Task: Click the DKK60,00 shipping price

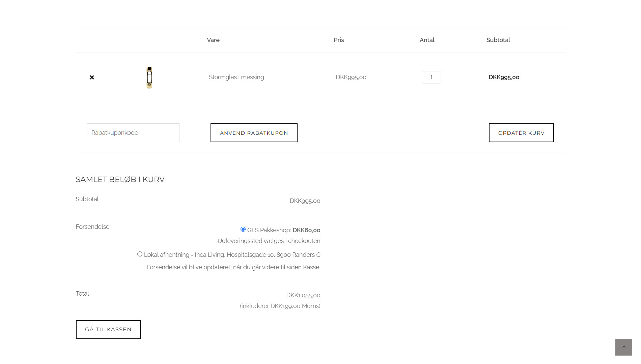Action: tap(306, 230)
